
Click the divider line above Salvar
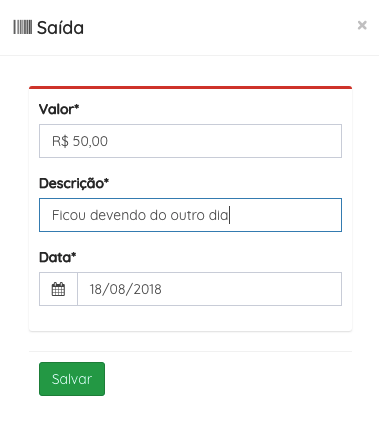(x=190, y=351)
